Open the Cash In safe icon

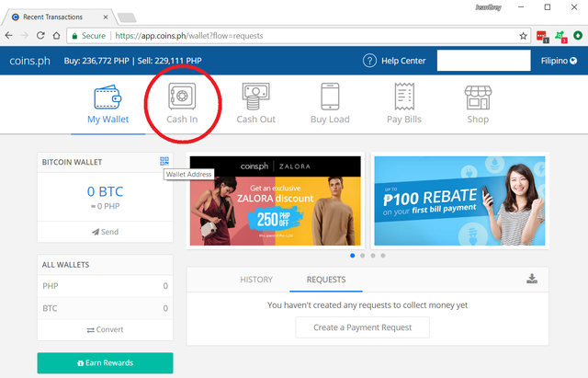coord(182,97)
